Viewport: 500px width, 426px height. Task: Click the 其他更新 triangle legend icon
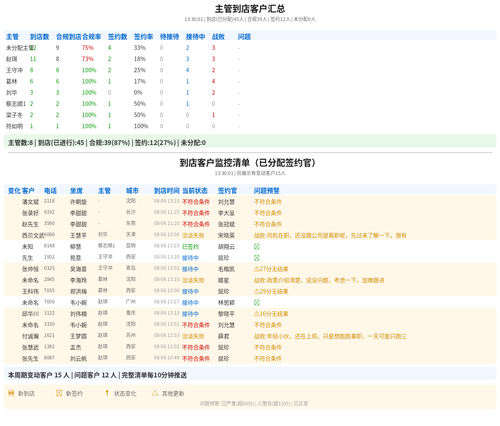[x=155, y=393]
